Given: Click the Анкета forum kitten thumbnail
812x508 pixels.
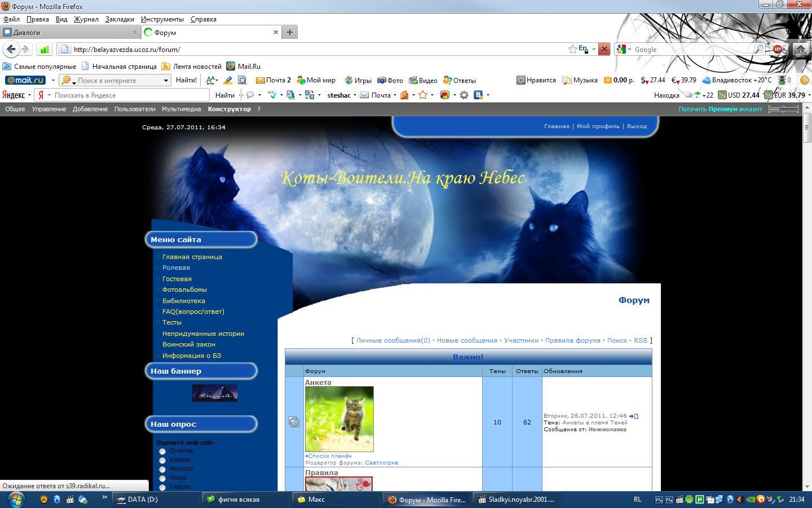Looking at the screenshot, I should tap(339, 419).
